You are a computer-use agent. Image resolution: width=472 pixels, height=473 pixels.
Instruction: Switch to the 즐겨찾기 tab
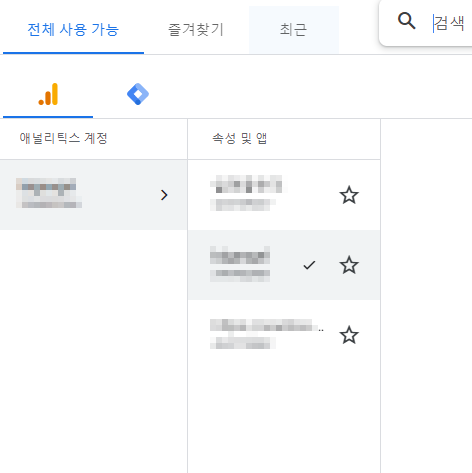point(196,29)
